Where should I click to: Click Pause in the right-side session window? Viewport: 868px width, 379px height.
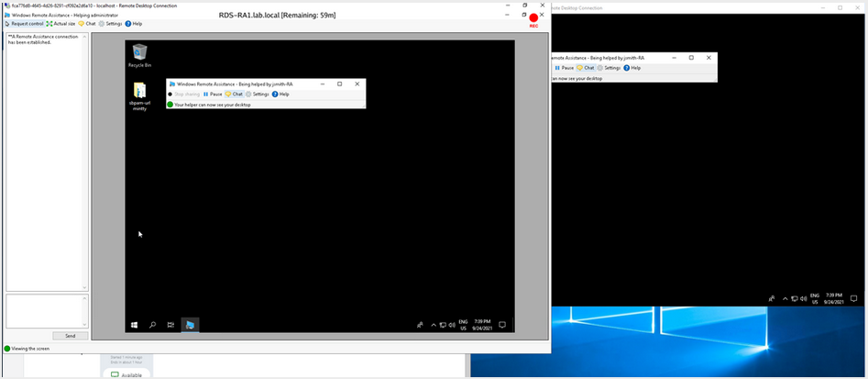[565, 68]
